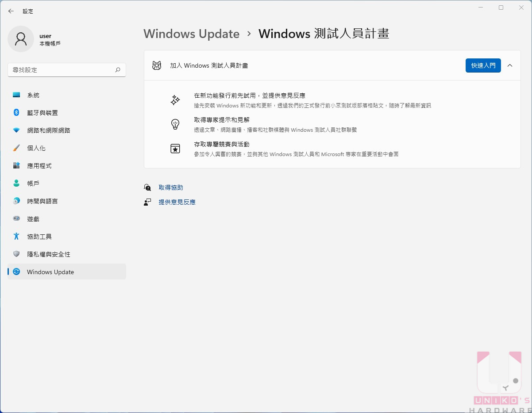Click the 取得專家提示和見解 heading text
The image size is (532, 413).
tap(222, 120)
